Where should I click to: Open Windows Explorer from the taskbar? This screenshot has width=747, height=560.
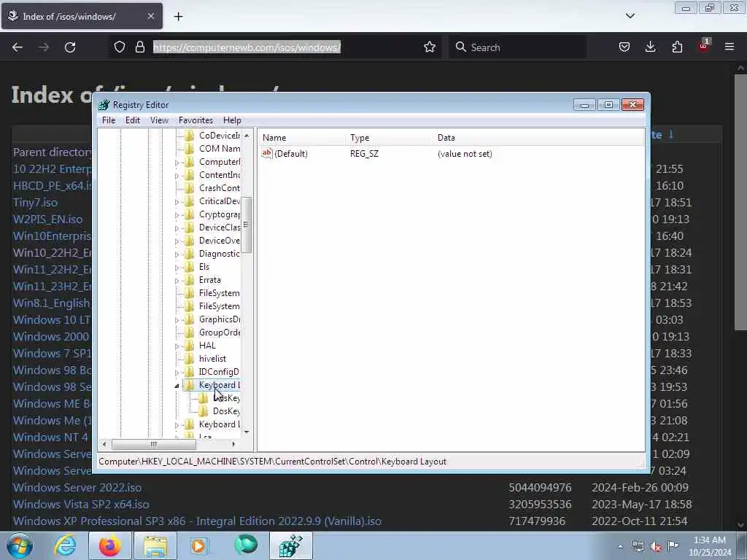(155, 545)
